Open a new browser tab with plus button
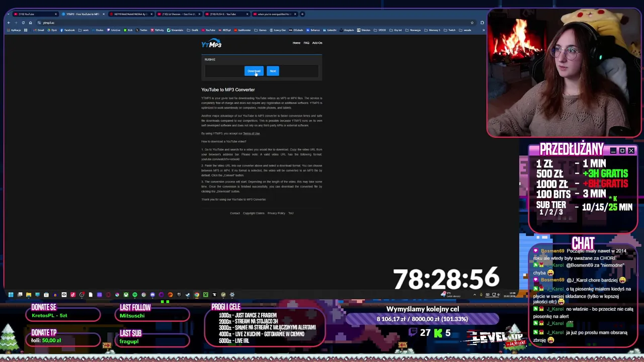Viewport: 644px width, 362px height. [302, 14]
